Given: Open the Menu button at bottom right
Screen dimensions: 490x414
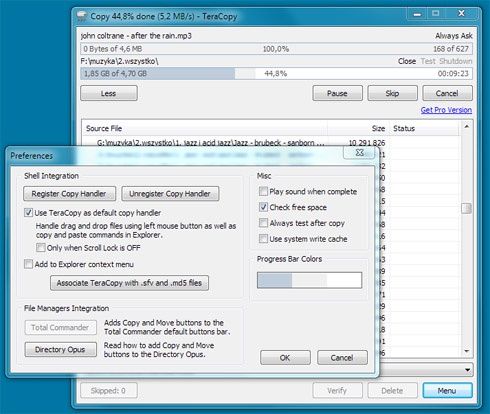Looking at the screenshot, I should tap(447, 390).
